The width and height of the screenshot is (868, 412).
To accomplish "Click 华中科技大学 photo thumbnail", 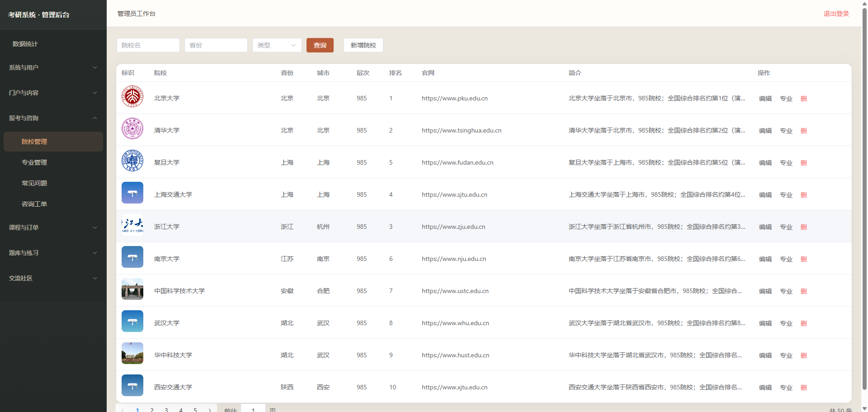I will pyautogui.click(x=132, y=353).
